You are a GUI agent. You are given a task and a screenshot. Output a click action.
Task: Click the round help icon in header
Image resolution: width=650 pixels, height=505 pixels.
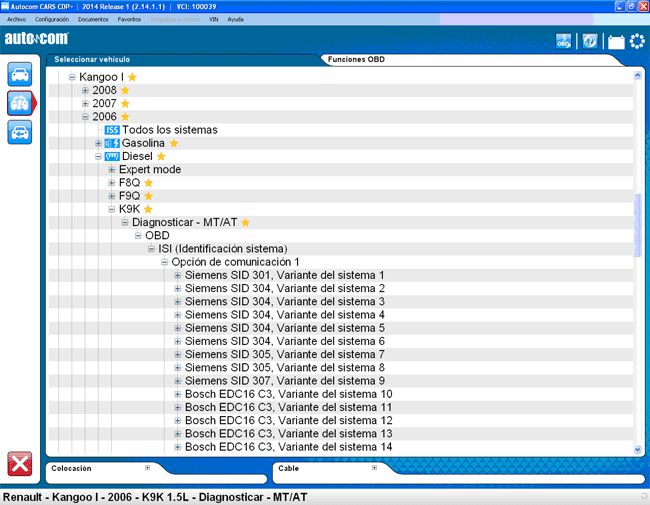[x=590, y=41]
